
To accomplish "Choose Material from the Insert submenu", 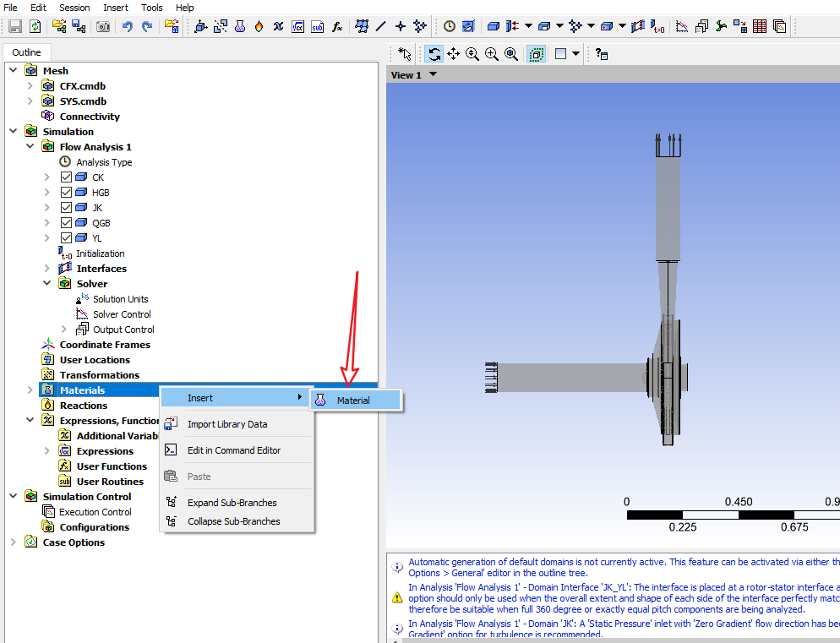I will click(x=353, y=401).
